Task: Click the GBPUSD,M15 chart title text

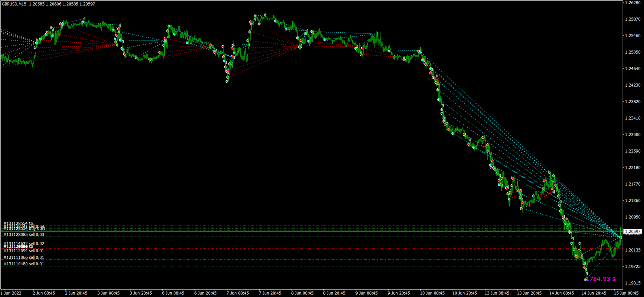Action: coord(14,4)
